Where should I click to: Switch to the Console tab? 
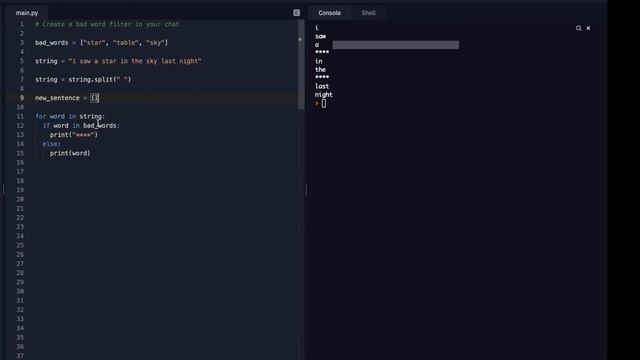(329, 13)
